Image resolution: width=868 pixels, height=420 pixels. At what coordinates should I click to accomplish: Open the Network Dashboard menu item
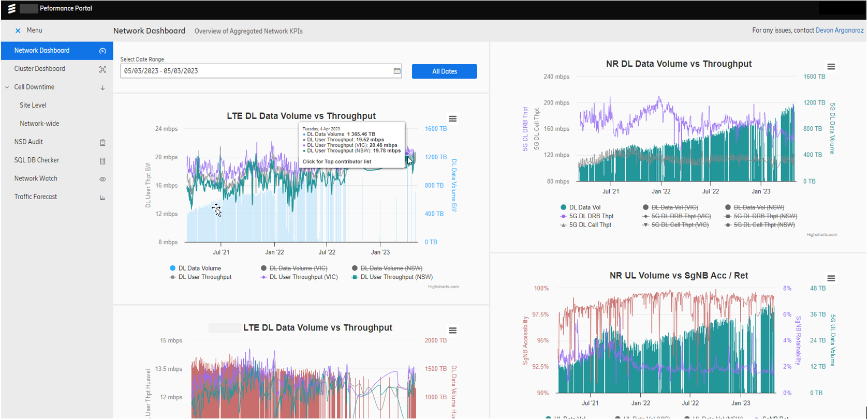tap(57, 51)
